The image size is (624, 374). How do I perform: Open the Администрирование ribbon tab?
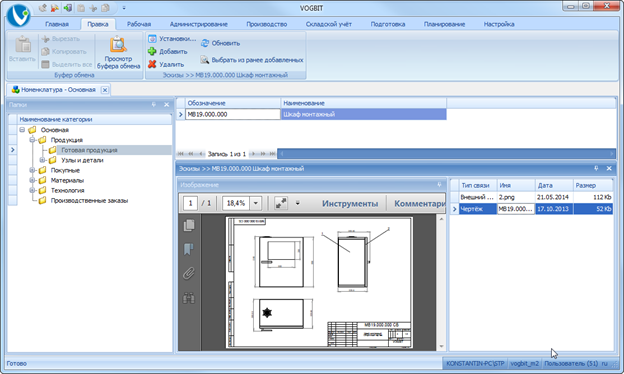coord(199,24)
